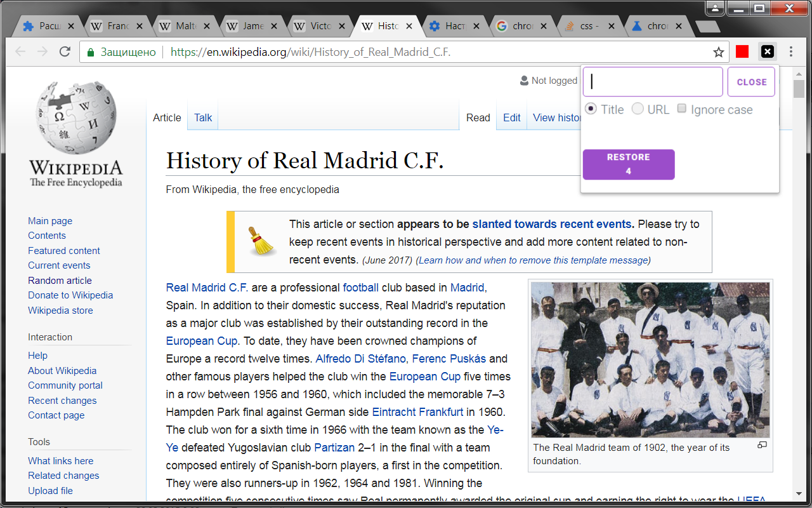Switch to the Talk tab
This screenshot has height=508, width=812.
tap(203, 117)
